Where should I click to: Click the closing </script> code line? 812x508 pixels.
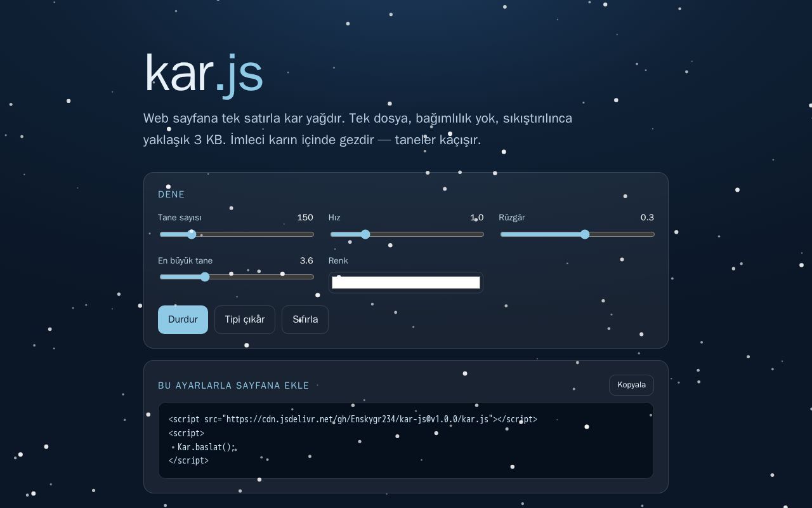click(x=188, y=461)
